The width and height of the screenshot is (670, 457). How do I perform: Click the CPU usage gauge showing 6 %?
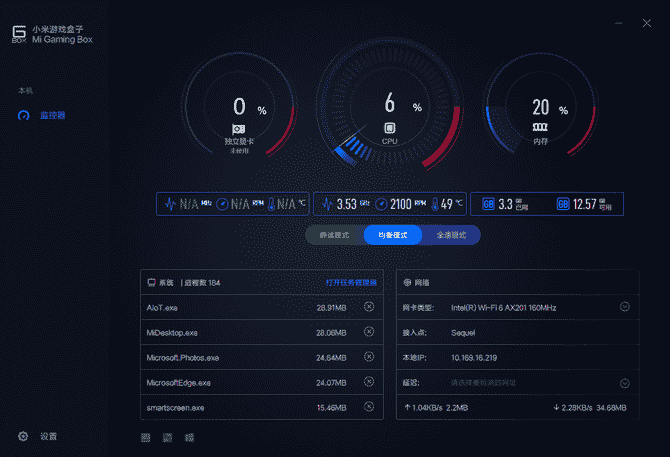coord(389,105)
